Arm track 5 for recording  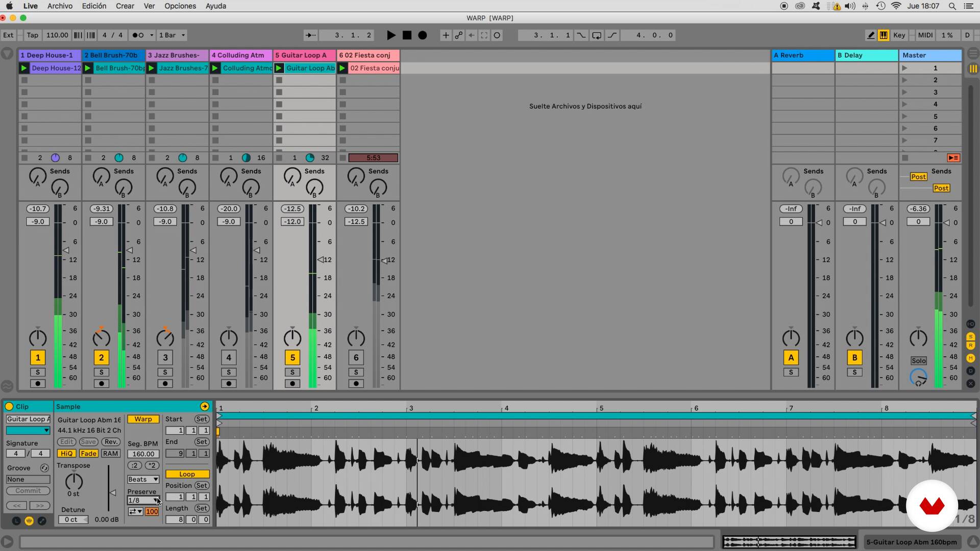tap(292, 383)
